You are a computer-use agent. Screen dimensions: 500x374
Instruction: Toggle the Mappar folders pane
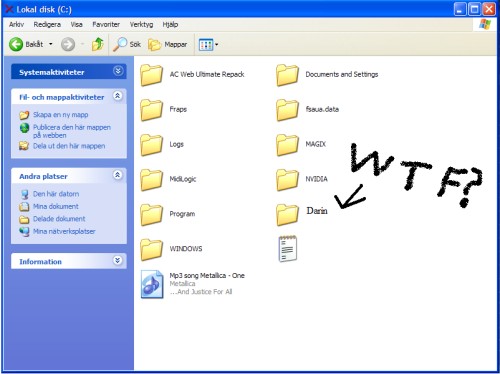coord(167,44)
